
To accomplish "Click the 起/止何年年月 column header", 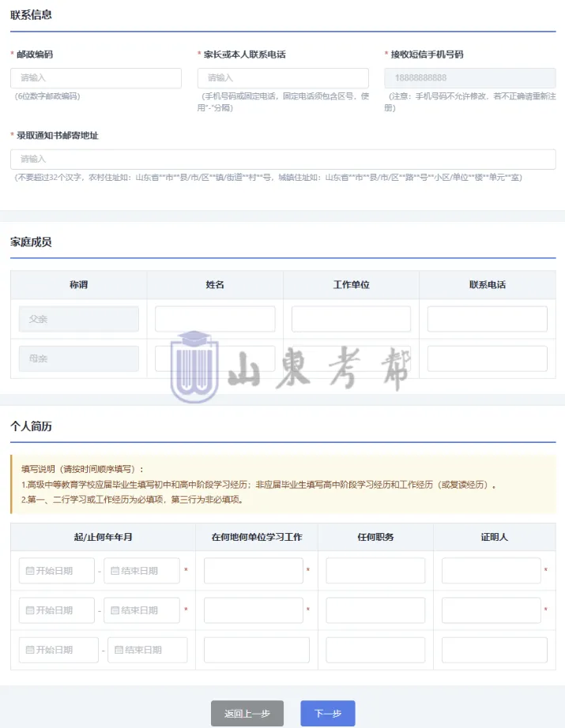I will [x=104, y=537].
